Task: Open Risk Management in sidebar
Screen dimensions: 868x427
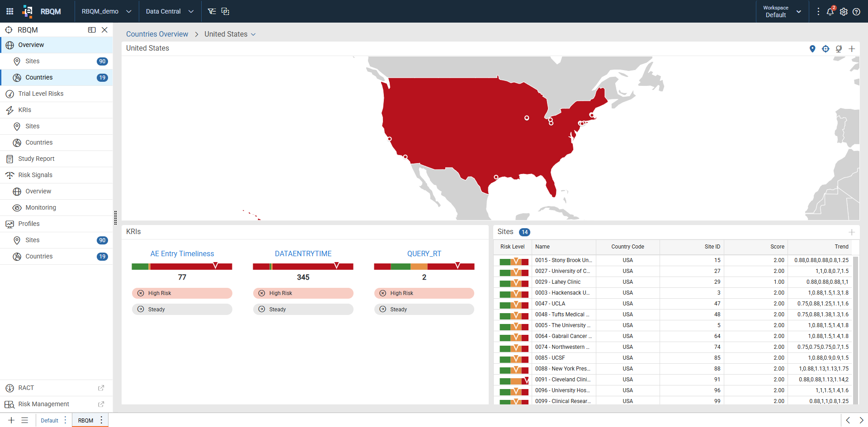Action: tap(57, 404)
